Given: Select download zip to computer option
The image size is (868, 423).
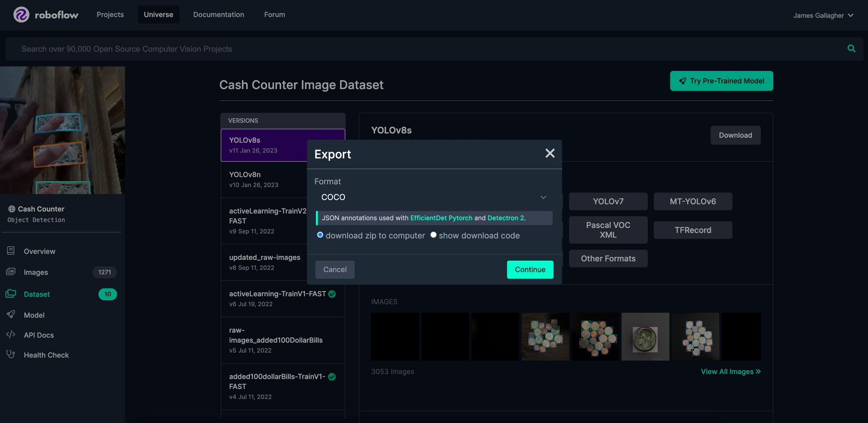Looking at the screenshot, I should [x=320, y=235].
